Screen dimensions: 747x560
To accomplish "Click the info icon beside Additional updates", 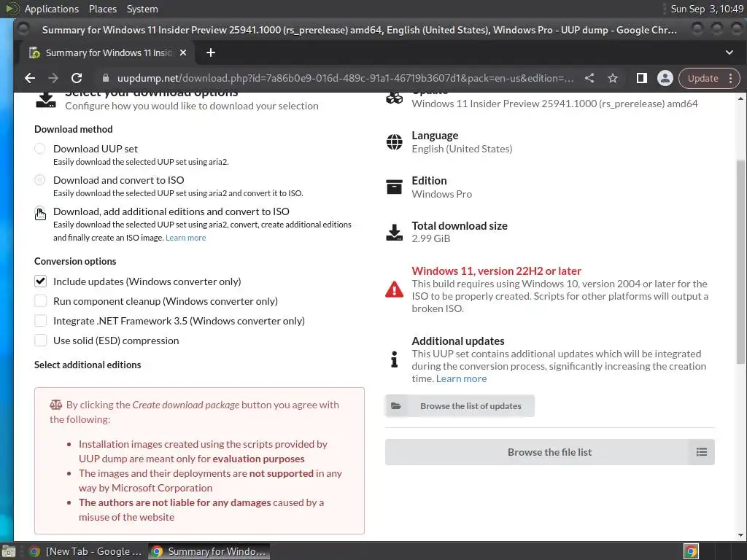I will click(x=395, y=359).
